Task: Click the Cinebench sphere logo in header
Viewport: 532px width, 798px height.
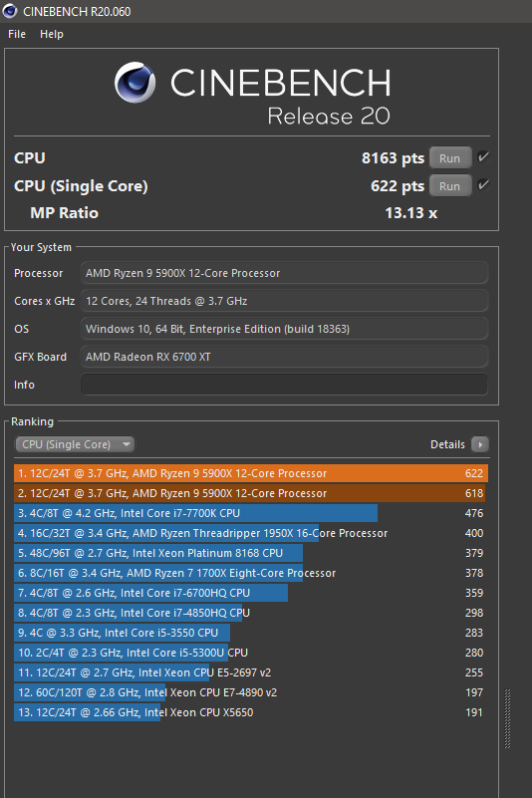Action: [x=134, y=83]
